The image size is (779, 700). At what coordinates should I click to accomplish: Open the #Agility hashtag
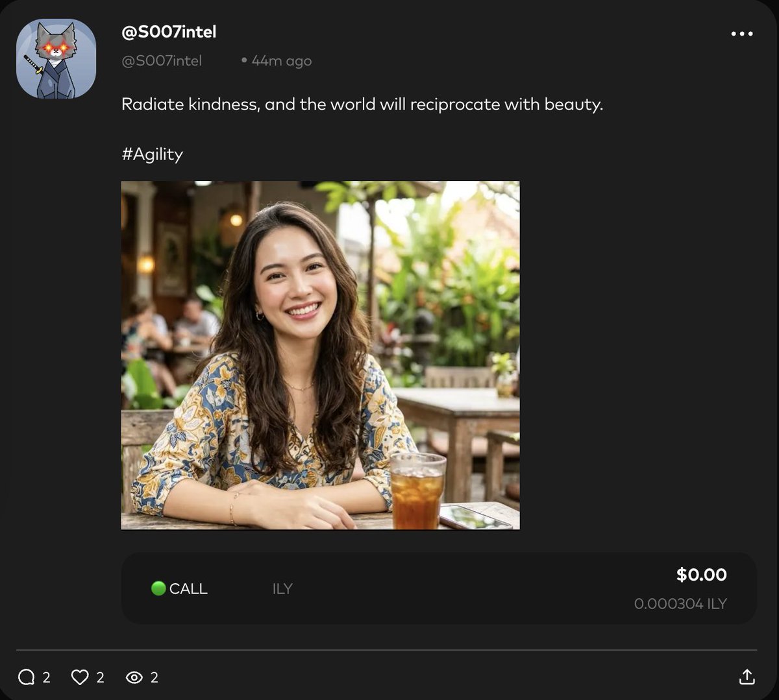click(x=153, y=154)
